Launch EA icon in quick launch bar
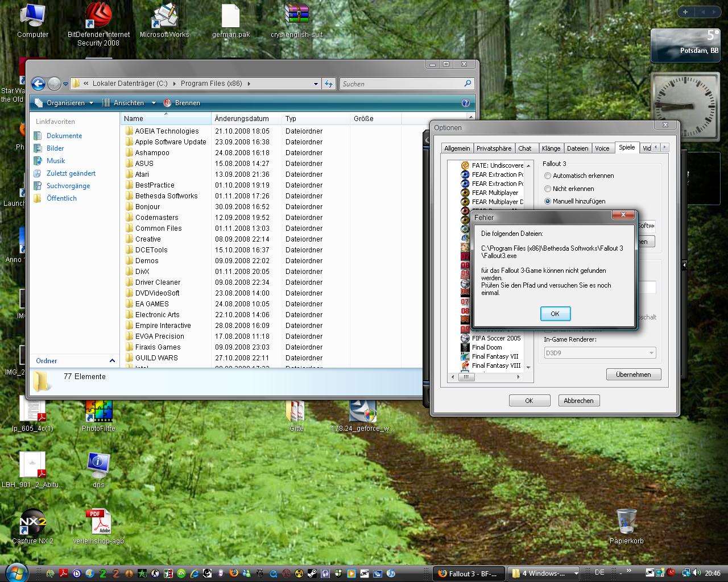This screenshot has height=582, width=728. tap(181, 573)
